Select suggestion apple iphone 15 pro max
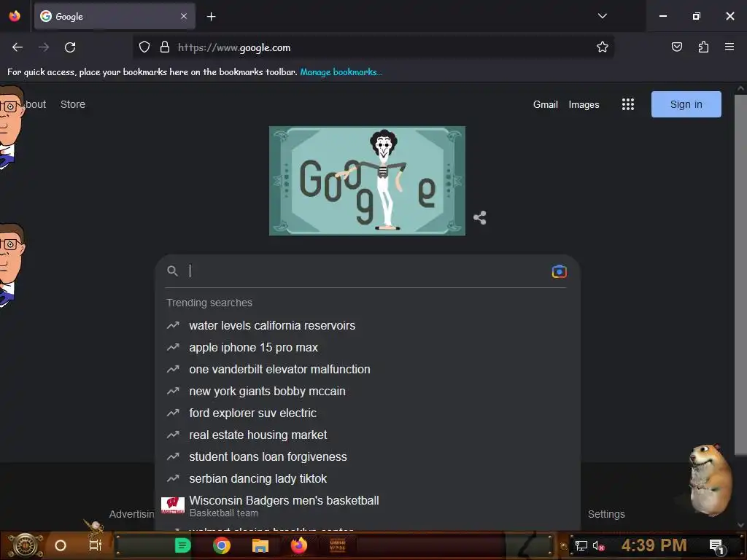Screen dimensions: 747x560 [x=367, y=348]
